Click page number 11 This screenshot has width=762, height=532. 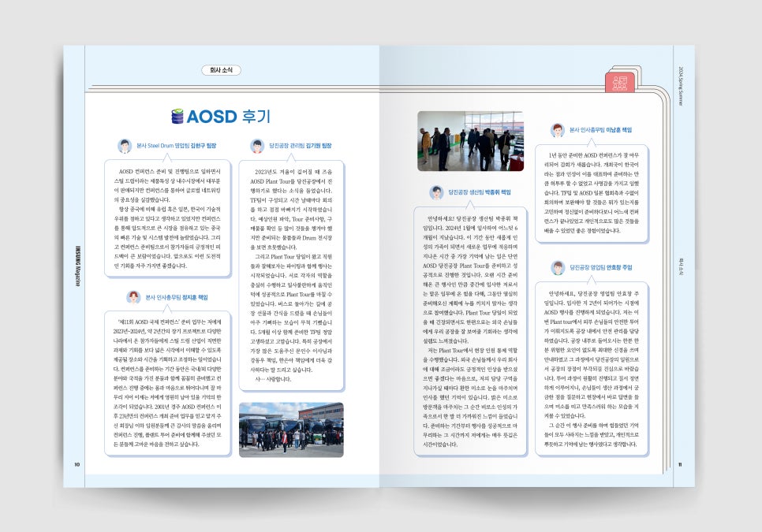[680, 465]
